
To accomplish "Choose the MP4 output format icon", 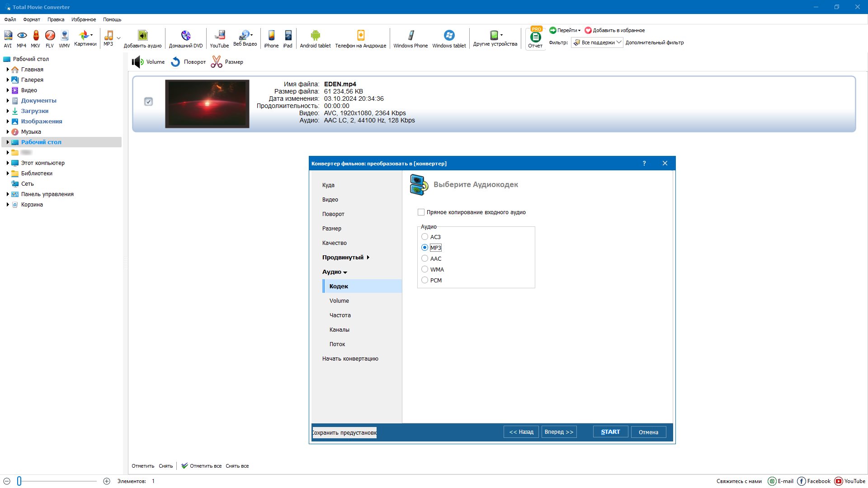I will point(22,38).
